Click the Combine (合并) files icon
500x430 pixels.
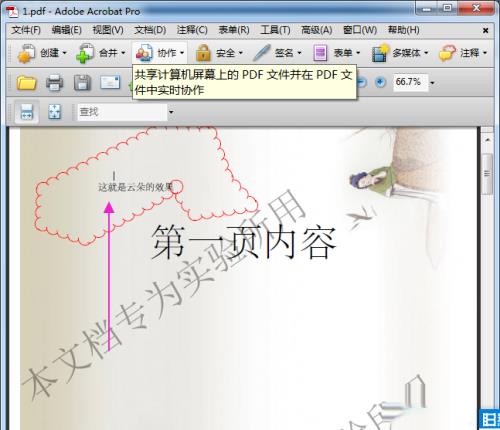pyautogui.click(x=85, y=53)
